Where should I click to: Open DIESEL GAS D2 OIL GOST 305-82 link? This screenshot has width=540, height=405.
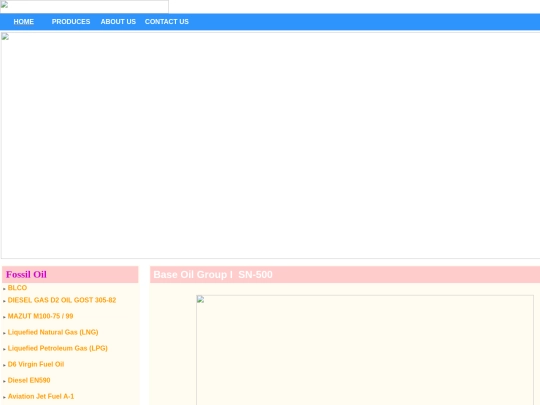pyautogui.click(x=62, y=300)
